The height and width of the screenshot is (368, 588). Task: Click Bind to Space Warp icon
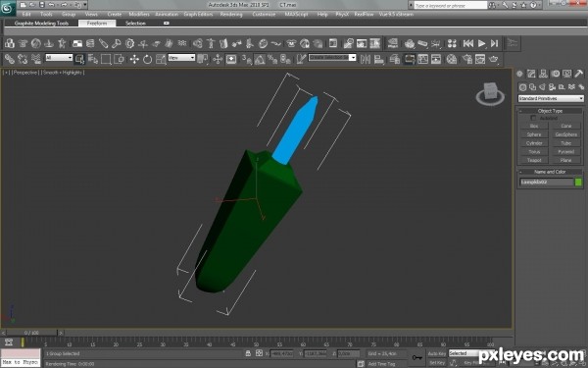tap(36, 59)
